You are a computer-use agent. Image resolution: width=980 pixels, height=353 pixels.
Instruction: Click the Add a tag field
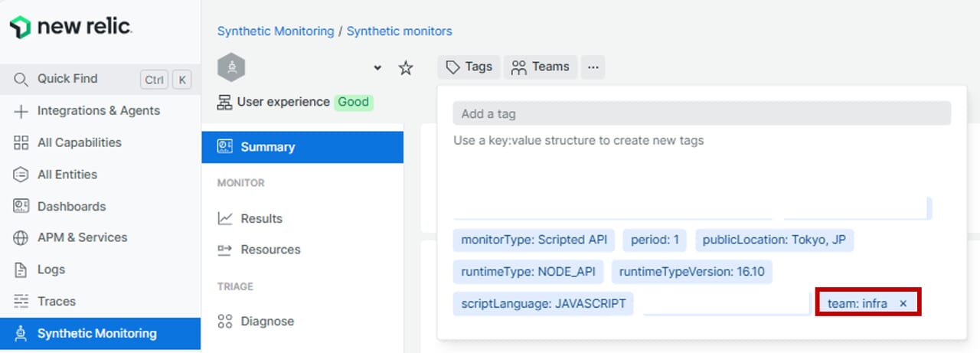pyautogui.click(x=701, y=114)
